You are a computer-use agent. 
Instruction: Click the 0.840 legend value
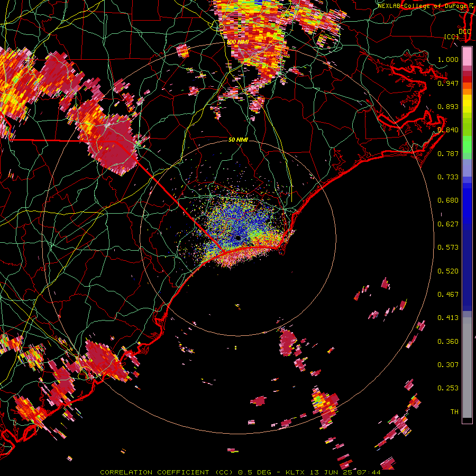(x=448, y=130)
